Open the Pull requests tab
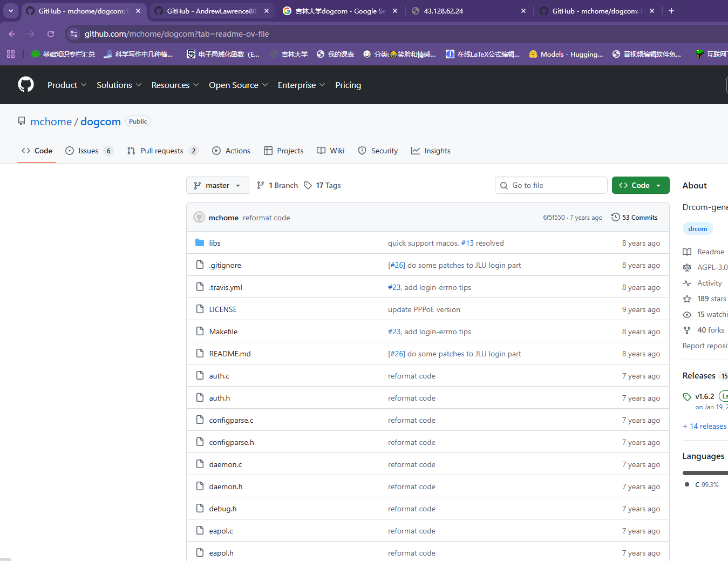 coord(162,151)
